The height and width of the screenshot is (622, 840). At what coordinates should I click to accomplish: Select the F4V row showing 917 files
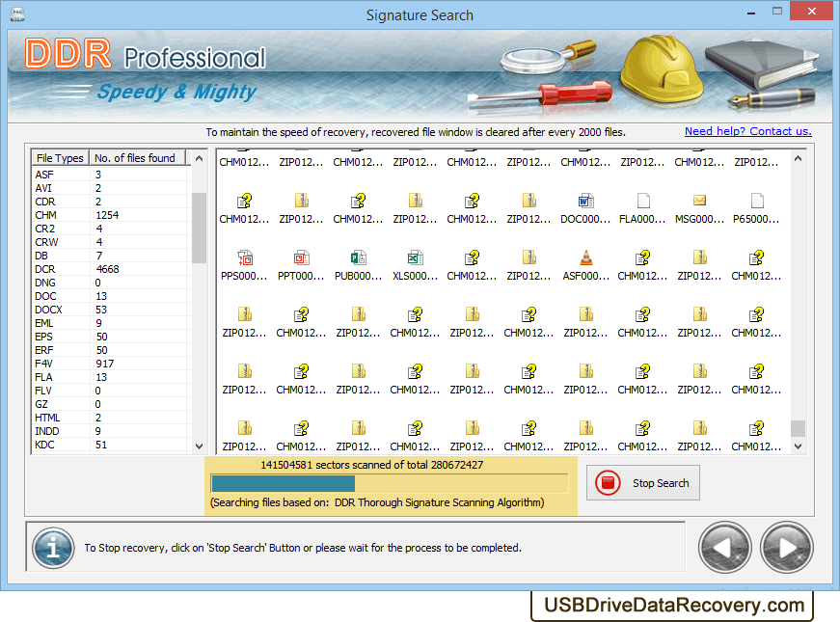pyautogui.click(x=112, y=364)
